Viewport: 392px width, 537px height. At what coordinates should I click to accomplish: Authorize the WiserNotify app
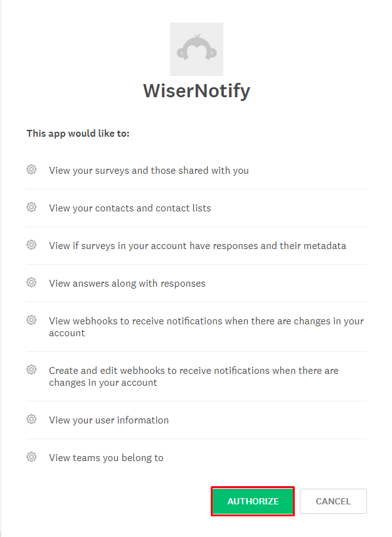[x=253, y=501]
